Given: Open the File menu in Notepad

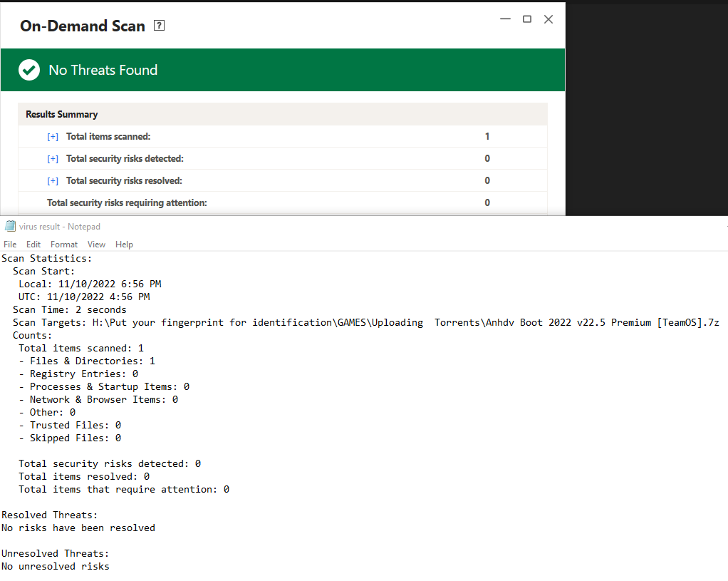Looking at the screenshot, I should [10, 245].
